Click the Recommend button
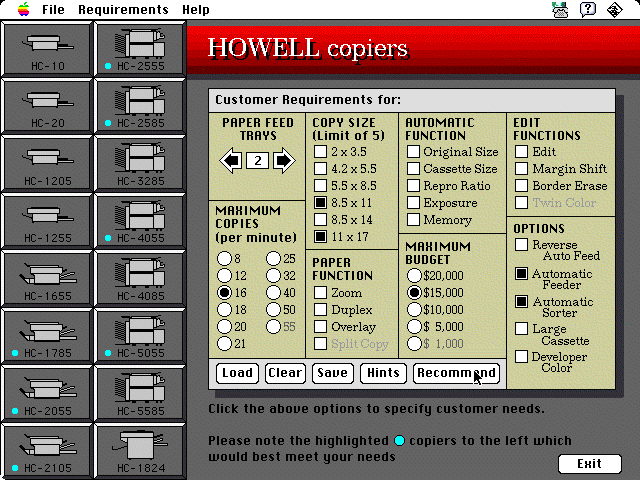The width and height of the screenshot is (640, 480). point(456,373)
